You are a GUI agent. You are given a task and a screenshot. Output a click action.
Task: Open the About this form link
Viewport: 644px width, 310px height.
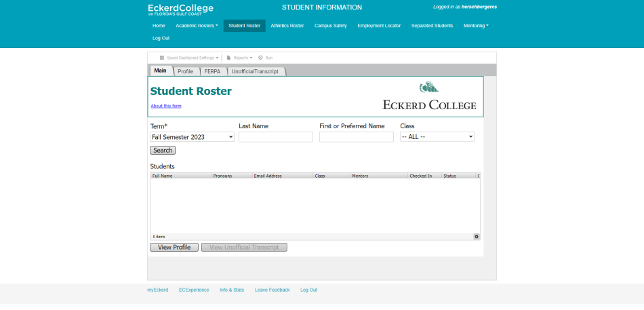pos(165,106)
